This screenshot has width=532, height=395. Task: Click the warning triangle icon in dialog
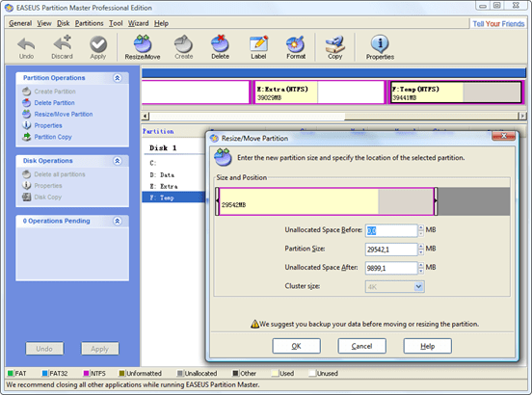click(x=254, y=324)
